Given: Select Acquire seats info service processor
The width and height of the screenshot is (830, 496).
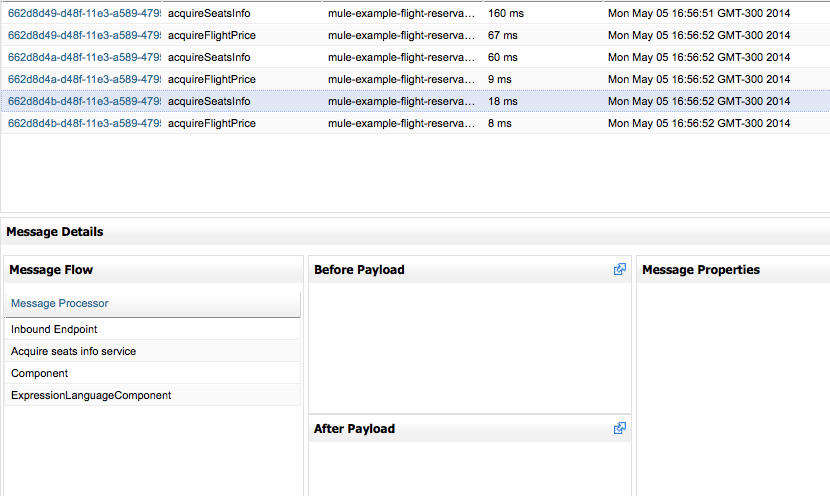Looking at the screenshot, I should click(x=73, y=351).
